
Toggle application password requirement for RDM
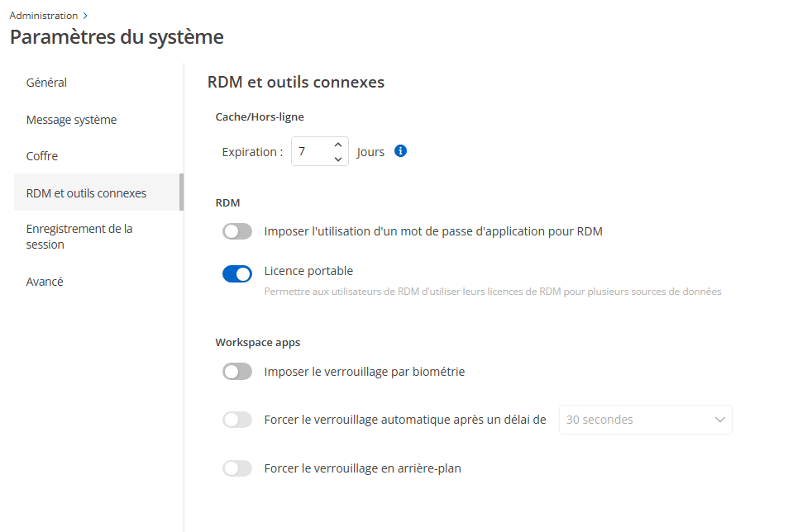[237, 231]
